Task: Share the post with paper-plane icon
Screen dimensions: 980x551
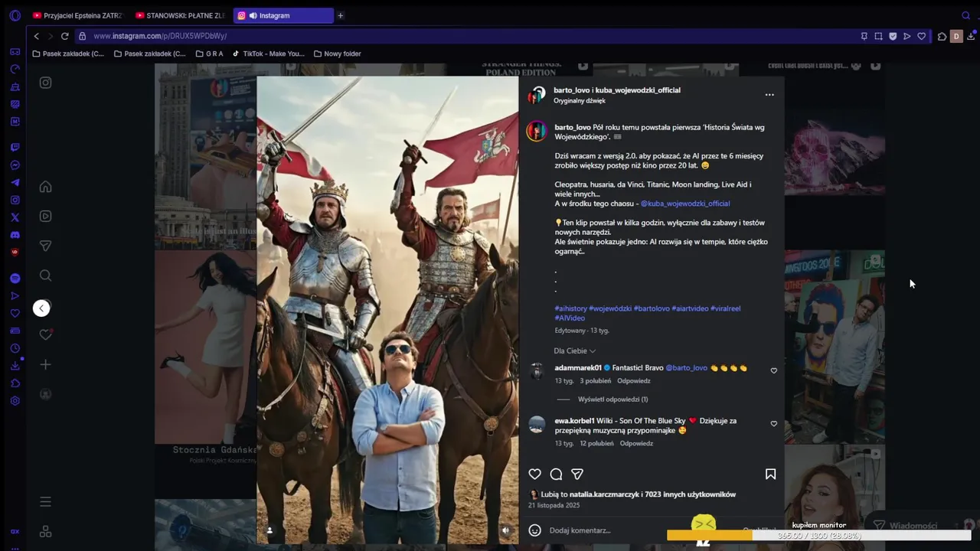Action: click(x=578, y=474)
